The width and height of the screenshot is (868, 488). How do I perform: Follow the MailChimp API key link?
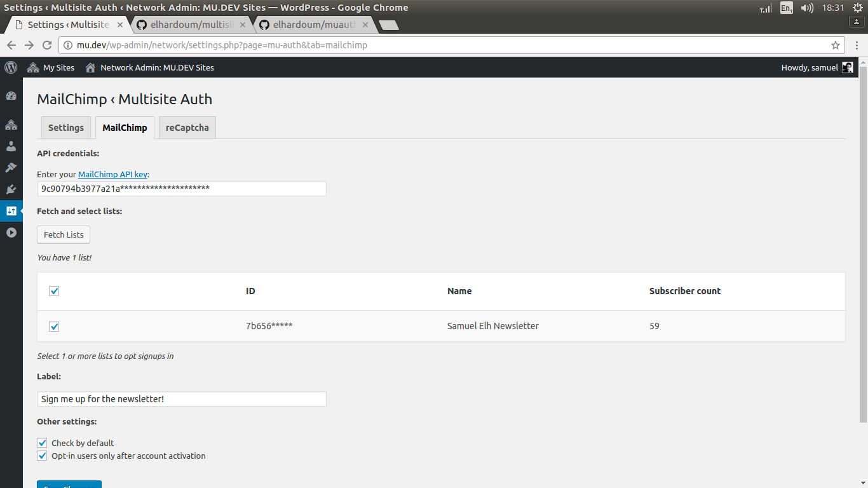pyautogui.click(x=112, y=174)
